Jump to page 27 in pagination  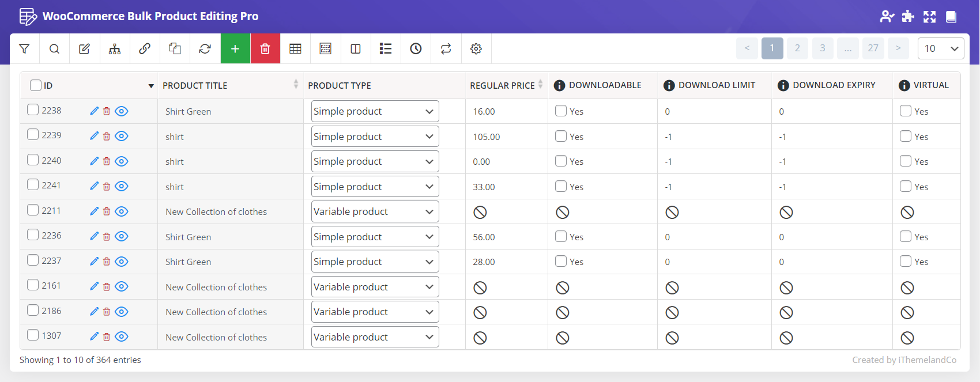click(x=873, y=48)
